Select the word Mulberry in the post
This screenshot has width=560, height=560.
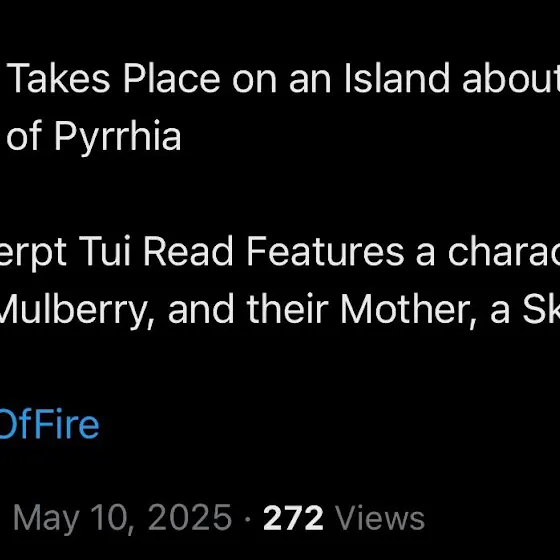point(74,309)
